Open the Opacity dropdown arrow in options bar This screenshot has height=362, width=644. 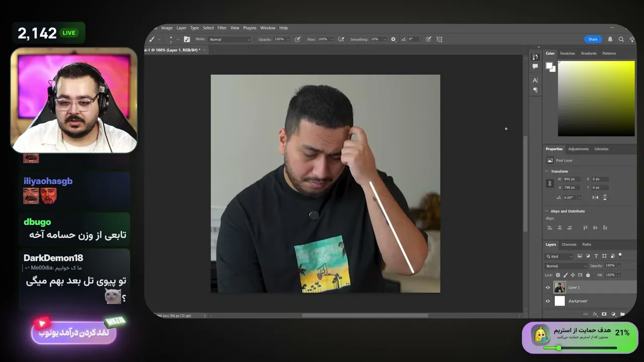click(288, 39)
